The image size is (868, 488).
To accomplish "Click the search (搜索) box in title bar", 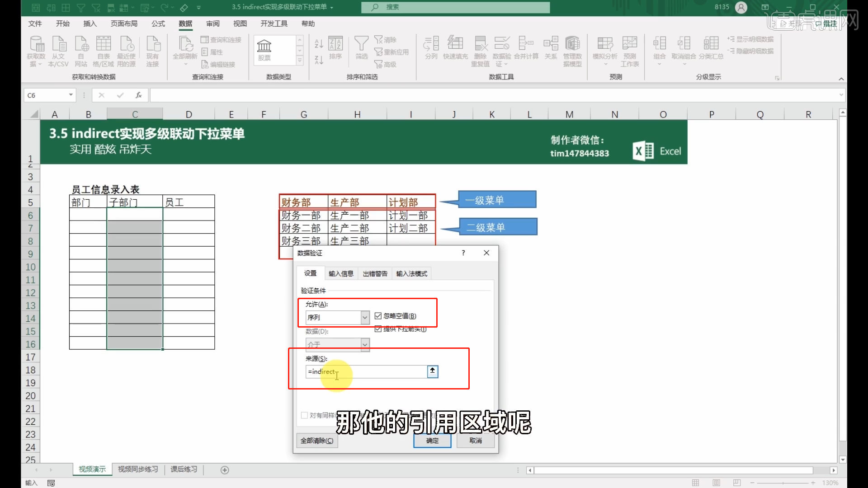I will pyautogui.click(x=455, y=7).
